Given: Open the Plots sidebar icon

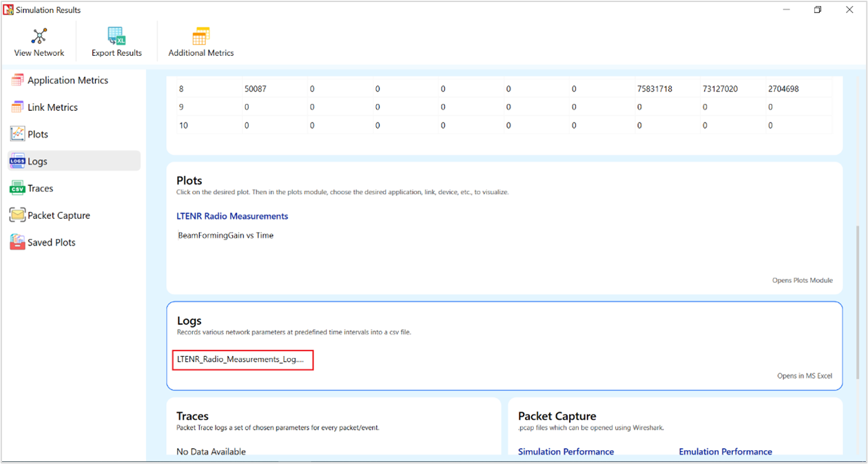Looking at the screenshot, I should (17, 134).
